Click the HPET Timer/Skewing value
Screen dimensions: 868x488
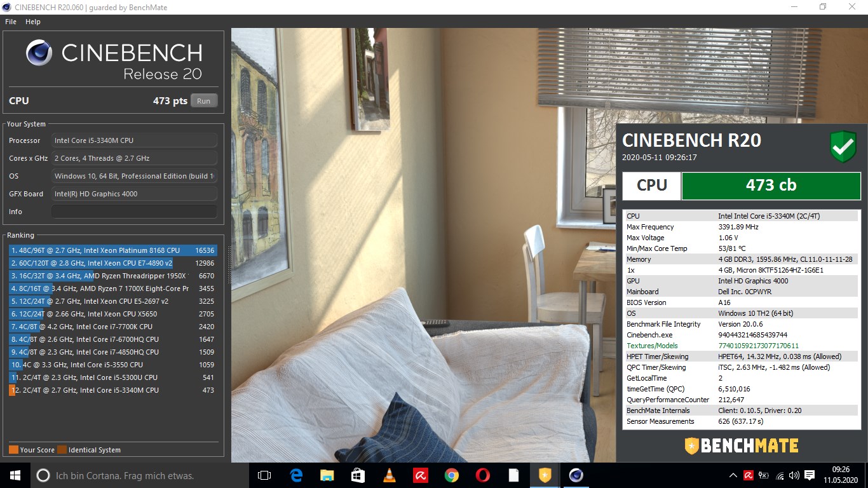point(780,356)
